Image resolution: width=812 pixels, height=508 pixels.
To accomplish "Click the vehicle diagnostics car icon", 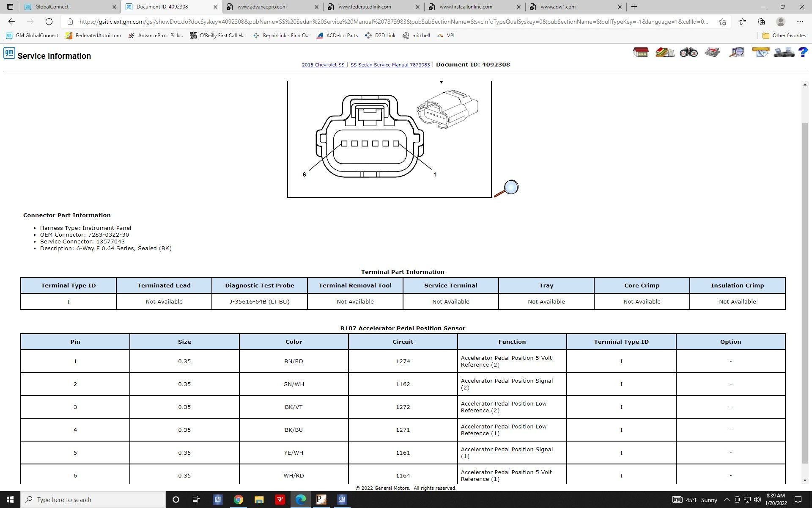I will (x=784, y=52).
